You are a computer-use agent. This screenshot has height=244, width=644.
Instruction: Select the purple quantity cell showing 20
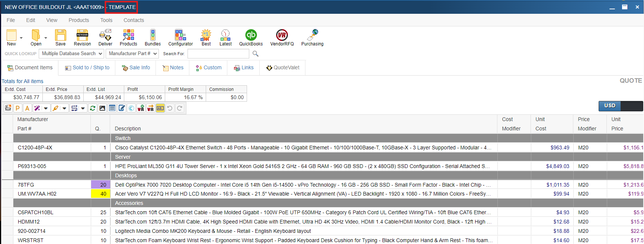[100, 185]
